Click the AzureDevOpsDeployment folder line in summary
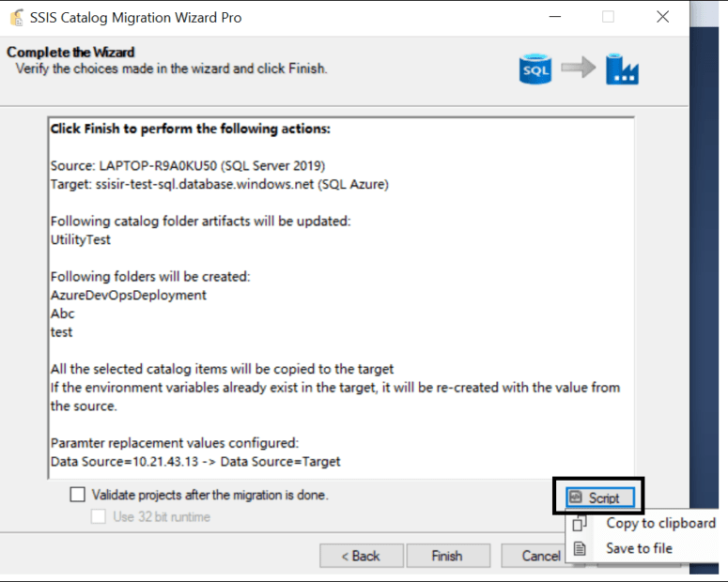This screenshot has height=582, width=728. [129, 295]
